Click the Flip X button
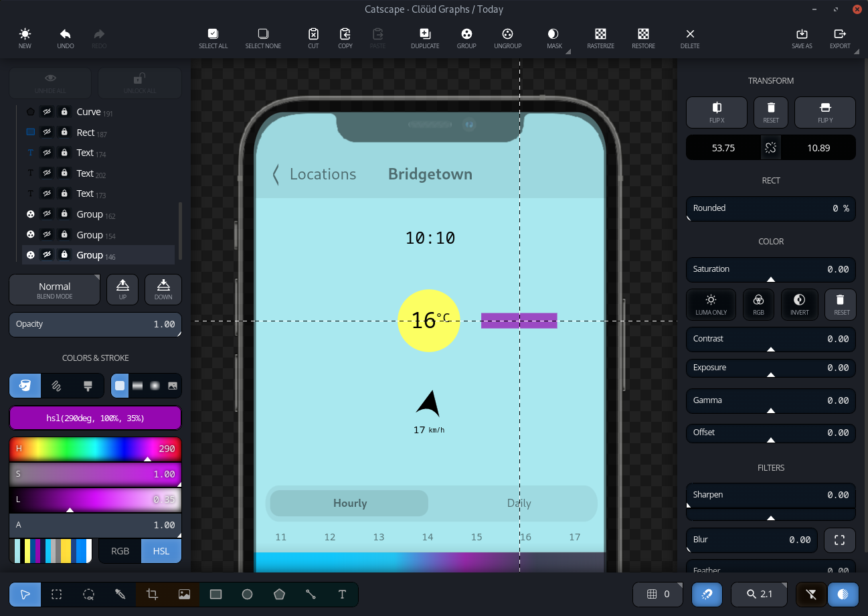The height and width of the screenshot is (616, 868). (717, 112)
